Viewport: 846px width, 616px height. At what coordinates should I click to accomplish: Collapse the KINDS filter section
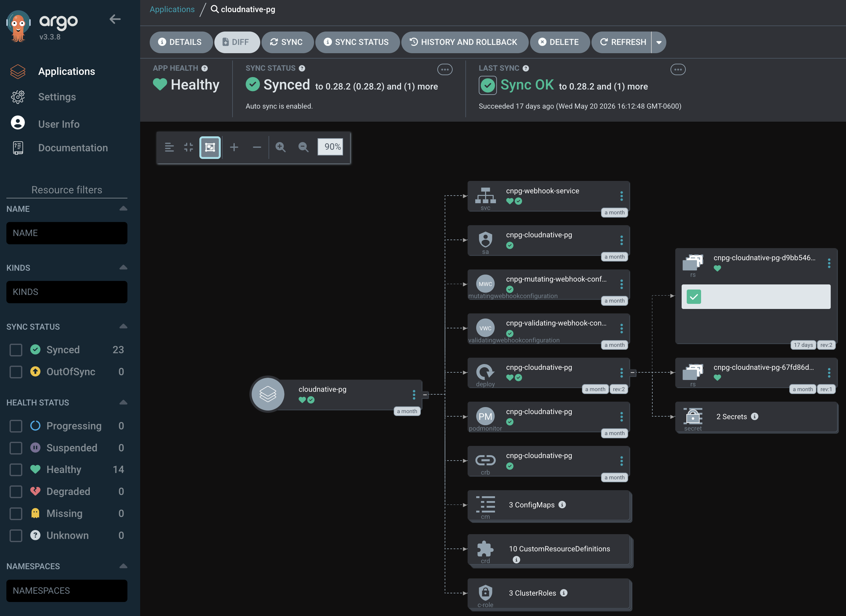click(x=124, y=268)
